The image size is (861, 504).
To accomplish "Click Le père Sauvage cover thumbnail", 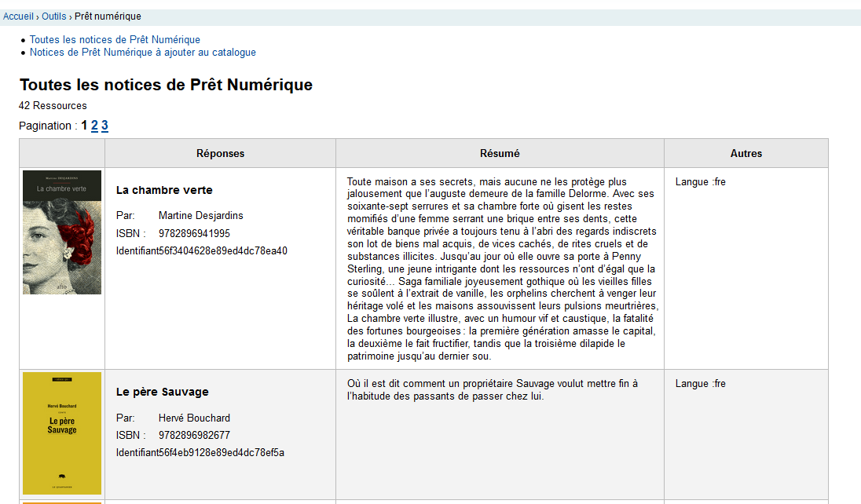I will (62, 433).
